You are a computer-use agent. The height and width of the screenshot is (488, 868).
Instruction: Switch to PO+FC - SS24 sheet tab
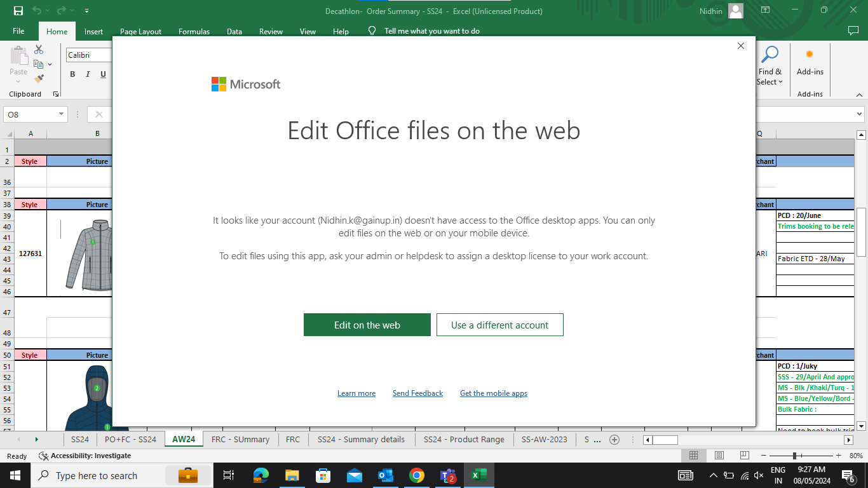tap(130, 440)
